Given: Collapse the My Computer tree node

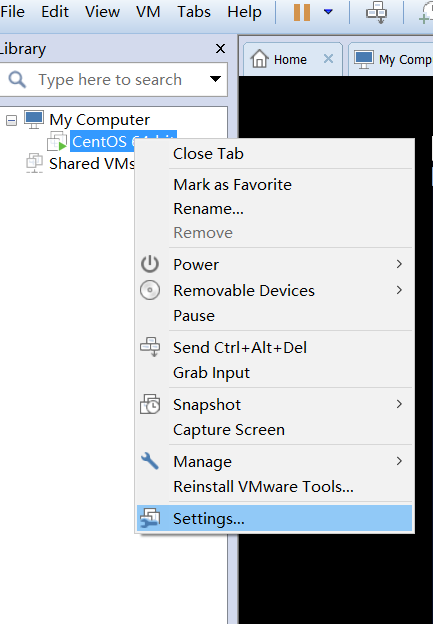Looking at the screenshot, I should click(12, 120).
